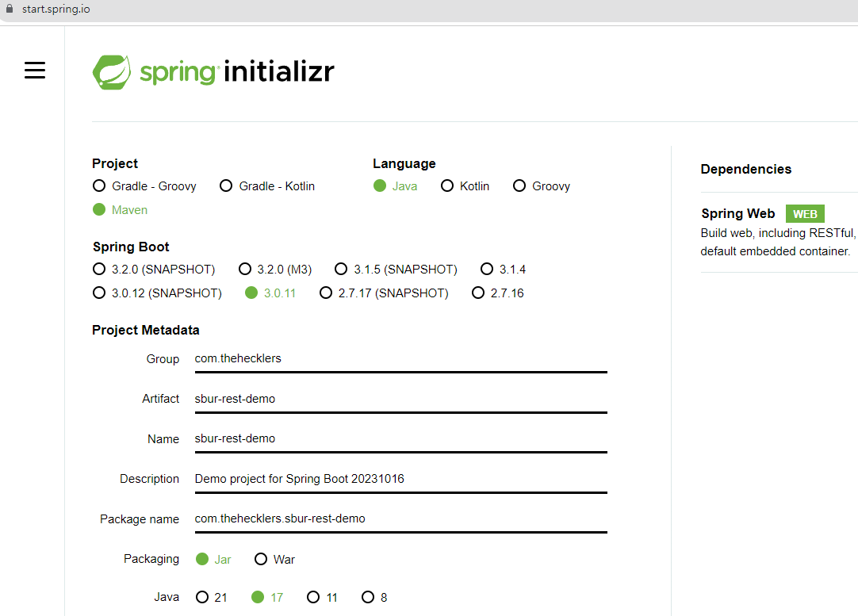Image resolution: width=858 pixels, height=616 pixels.
Task: Choose Kotlin as the language
Action: click(465, 186)
